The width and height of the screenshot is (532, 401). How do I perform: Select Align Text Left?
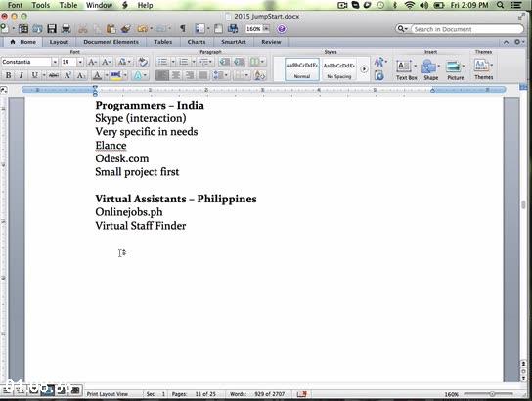pyautogui.click(x=162, y=75)
